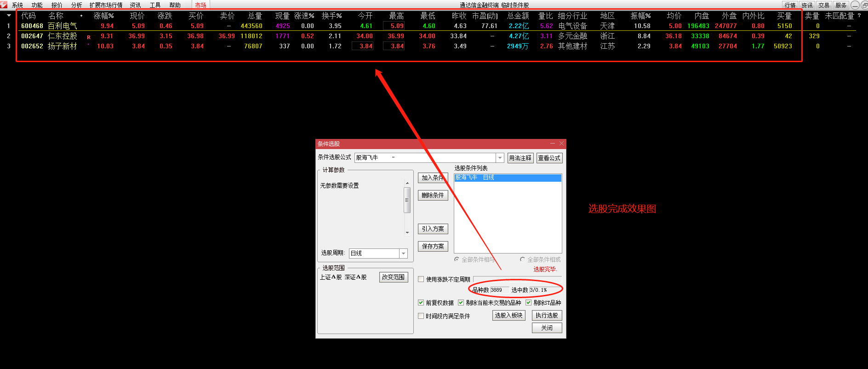The width and height of the screenshot is (868, 369).
Task: Click the question mark help icon in table header
Action: 859,16
